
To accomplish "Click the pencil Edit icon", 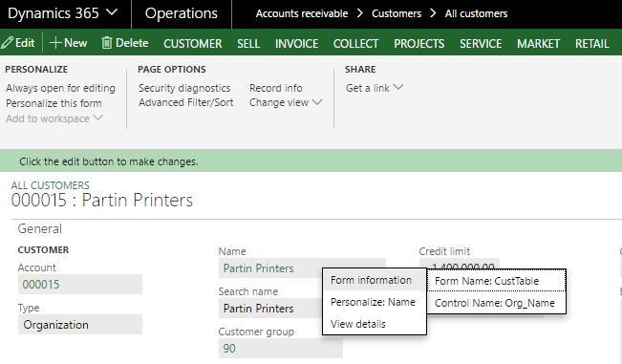I will (x=7, y=43).
